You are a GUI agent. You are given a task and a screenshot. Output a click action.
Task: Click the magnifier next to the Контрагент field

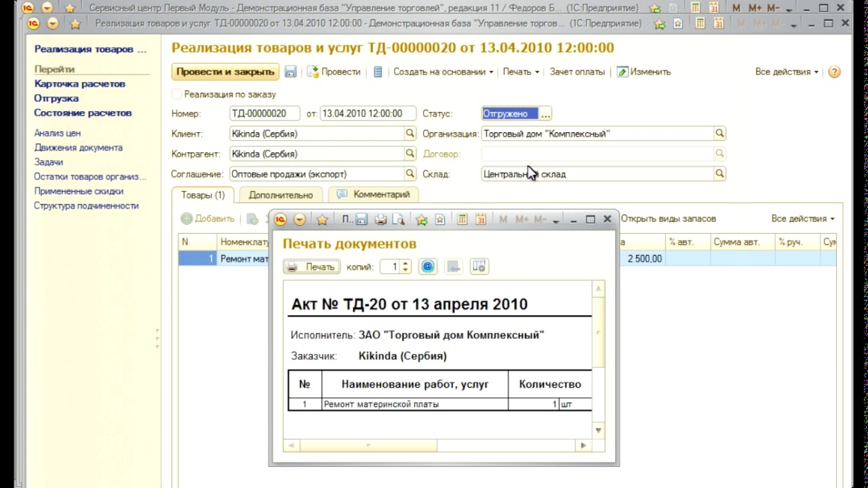pyautogui.click(x=410, y=154)
